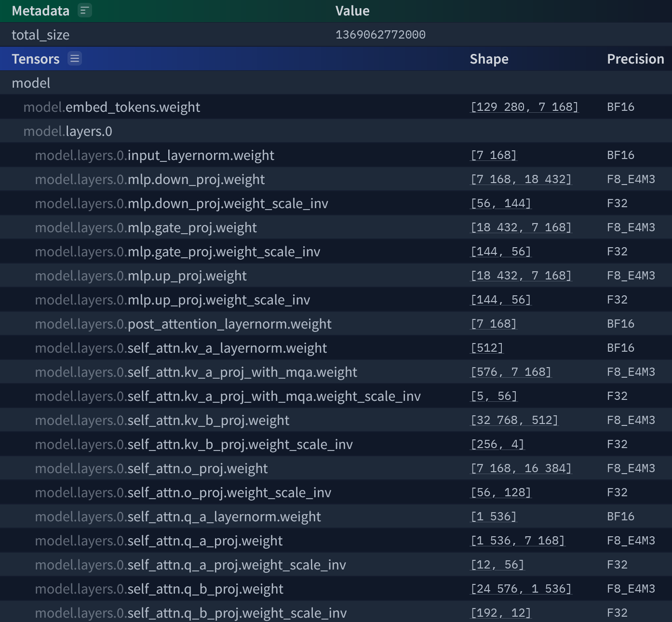Click the shape [7 168, 18 432] of down_proj
This screenshot has width=672, height=622.
tap(521, 179)
